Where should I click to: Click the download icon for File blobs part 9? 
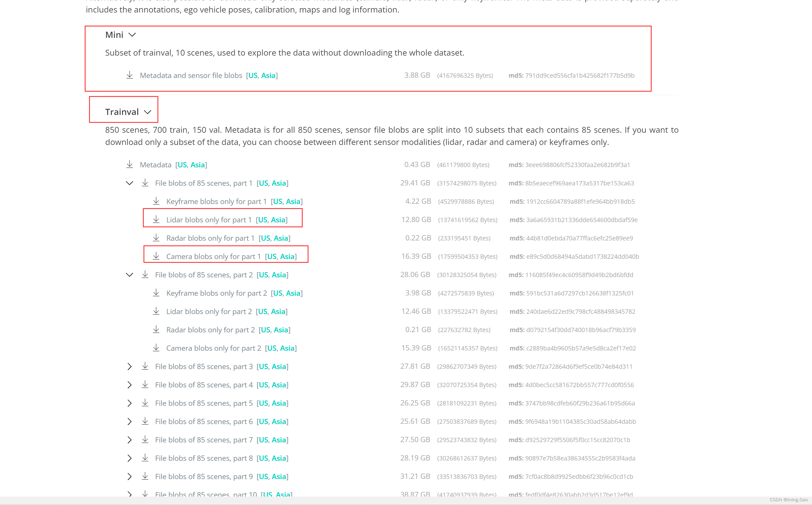click(145, 476)
